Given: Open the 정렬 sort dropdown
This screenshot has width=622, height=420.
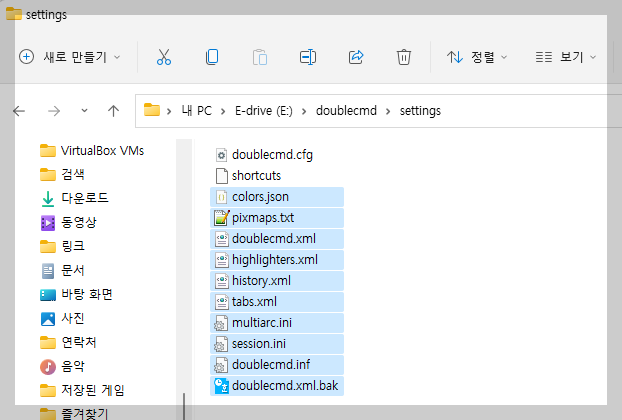Looking at the screenshot, I should pos(477,57).
